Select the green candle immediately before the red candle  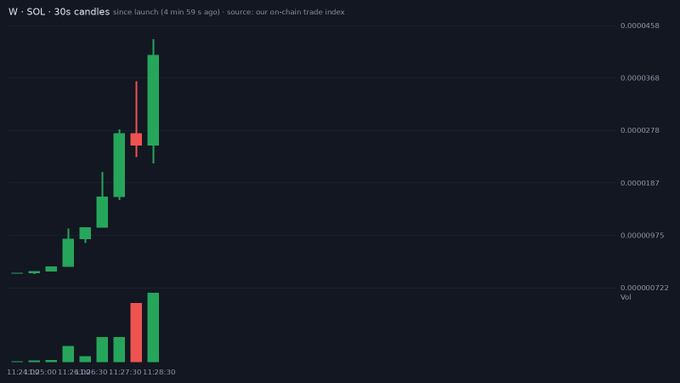click(x=119, y=165)
